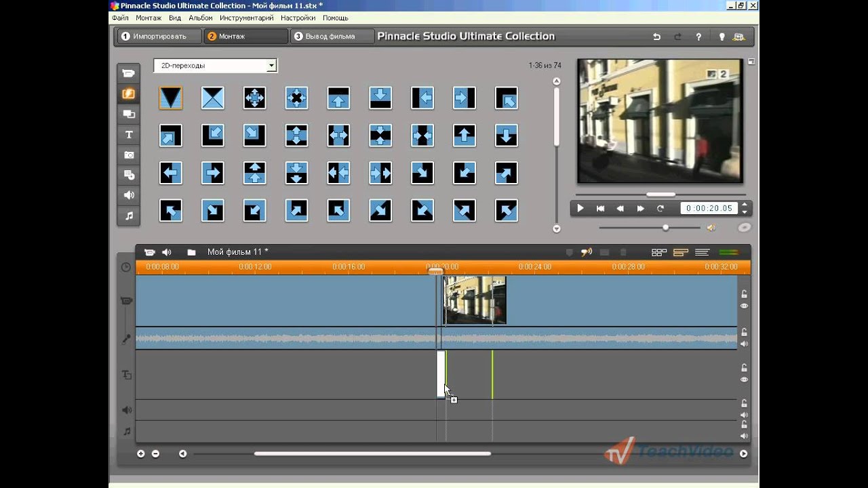This screenshot has width=868, height=488.
Task: Toggle audio scrubbing icon in the timeline toolbar
Action: 587,252
